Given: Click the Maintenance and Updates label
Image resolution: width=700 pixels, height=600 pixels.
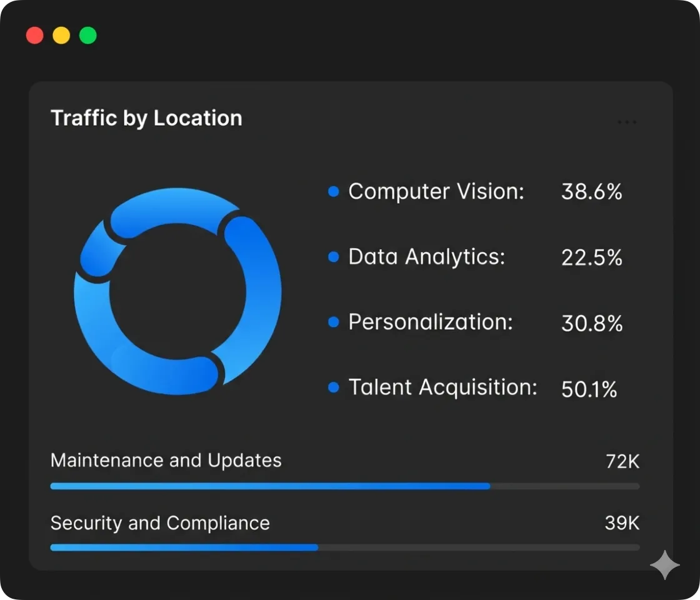Looking at the screenshot, I should pyautogui.click(x=166, y=461).
